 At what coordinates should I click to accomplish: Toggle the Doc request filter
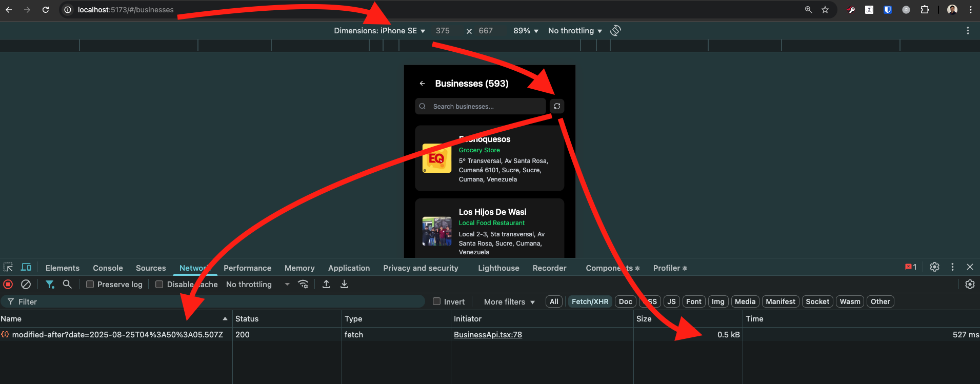(x=626, y=301)
